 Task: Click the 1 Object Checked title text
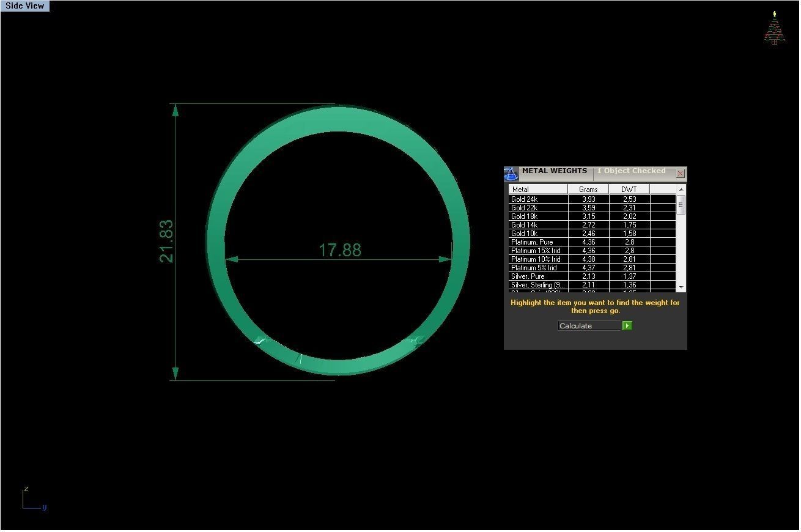pyautogui.click(x=631, y=171)
